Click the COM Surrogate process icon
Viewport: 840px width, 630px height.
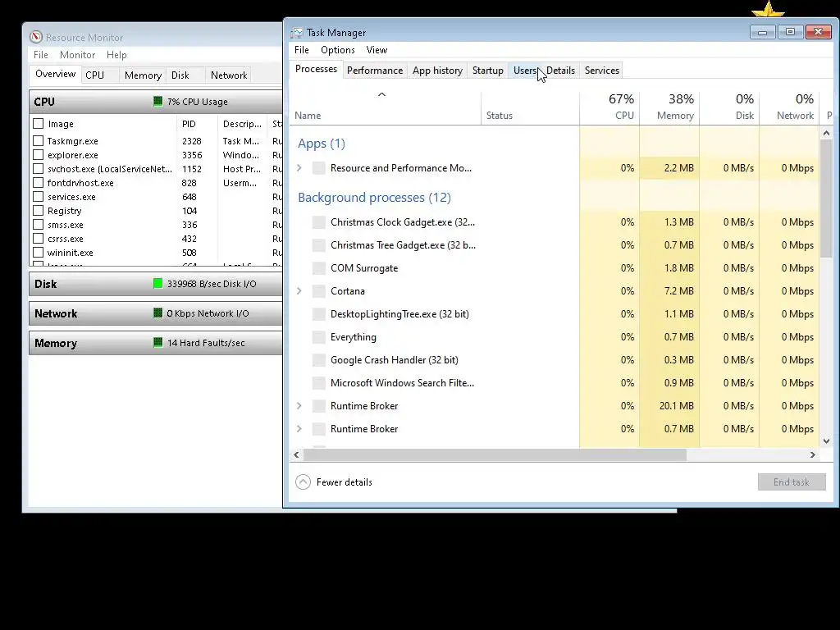click(x=319, y=268)
